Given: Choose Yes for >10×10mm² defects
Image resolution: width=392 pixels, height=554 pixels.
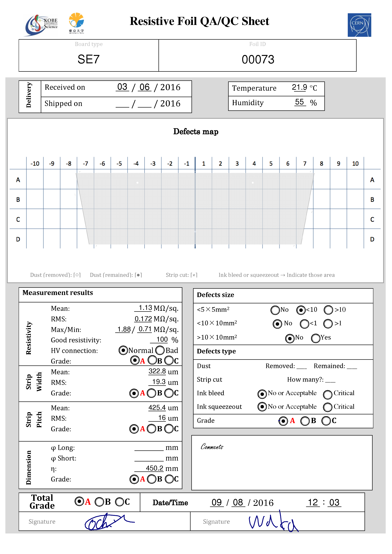Looking at the screenshot, I should click(x=316, y=338).
